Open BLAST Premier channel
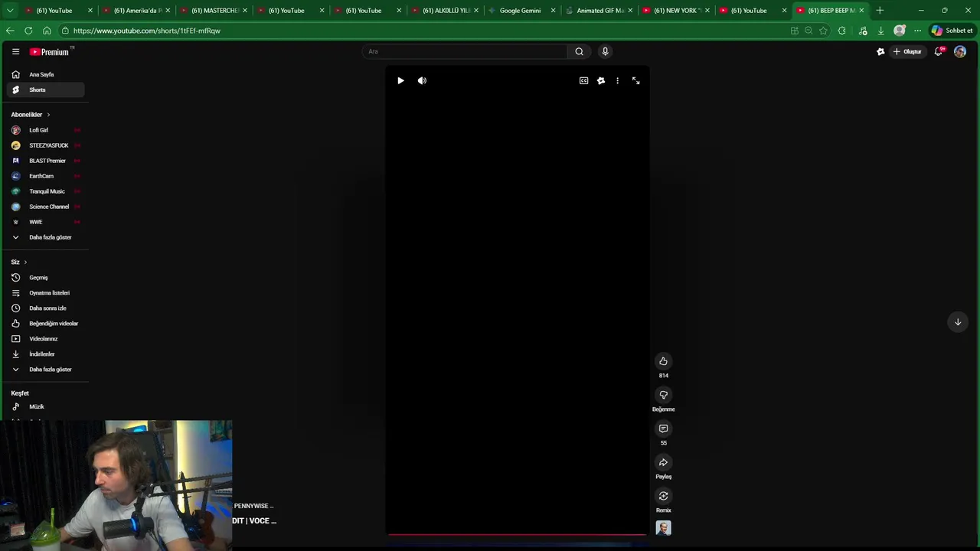This screenshot has width=980, height=551. 46,161
